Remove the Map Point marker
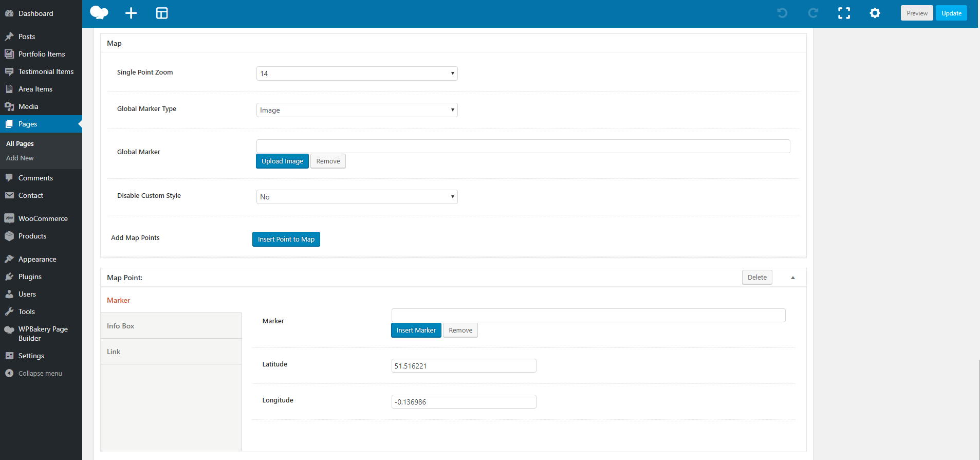Screen dimensions: 980x460 coord(460,330)
